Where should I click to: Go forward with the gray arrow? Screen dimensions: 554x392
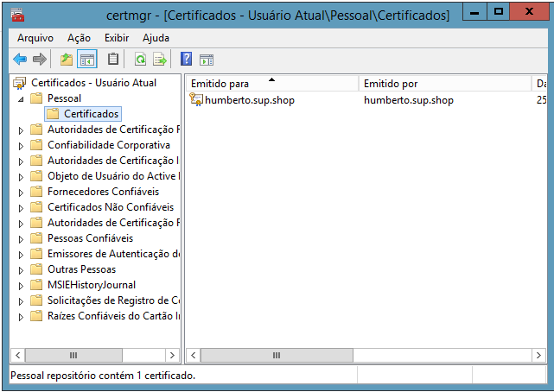tap(39, 60)
